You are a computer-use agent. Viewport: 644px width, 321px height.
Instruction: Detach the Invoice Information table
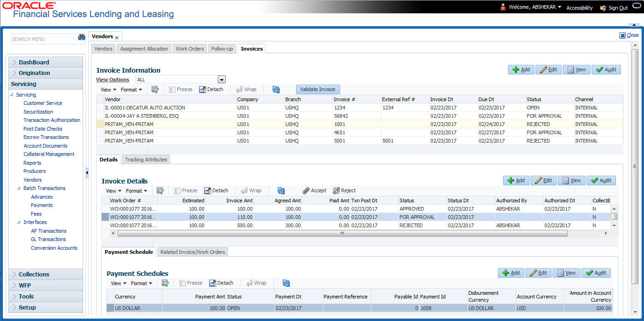point(211,89)
